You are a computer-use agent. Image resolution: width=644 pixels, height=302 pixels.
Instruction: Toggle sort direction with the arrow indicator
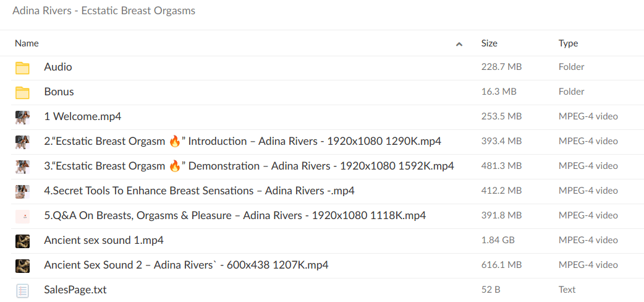click(459, 44)
